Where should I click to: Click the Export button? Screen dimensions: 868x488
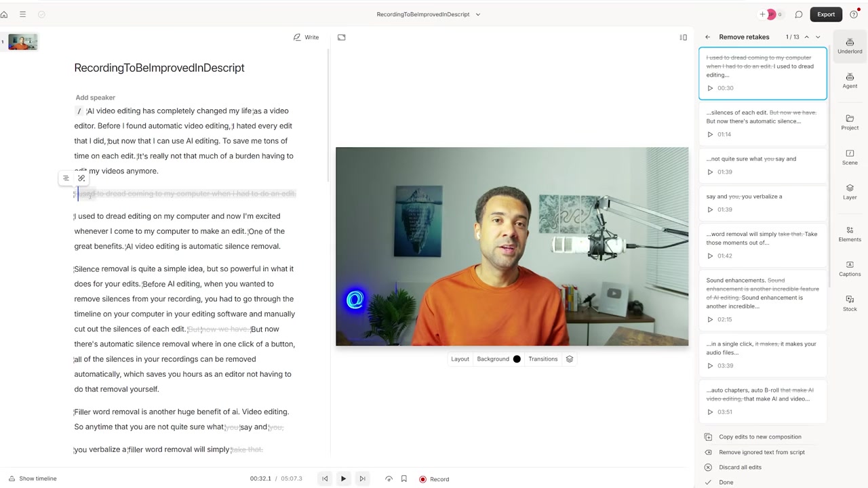pos(826,14)
